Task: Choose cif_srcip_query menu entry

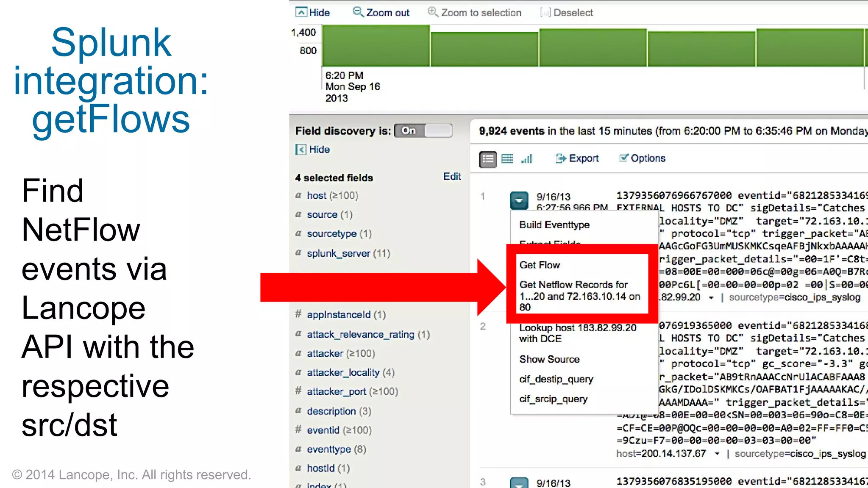Action: point(553,399)
